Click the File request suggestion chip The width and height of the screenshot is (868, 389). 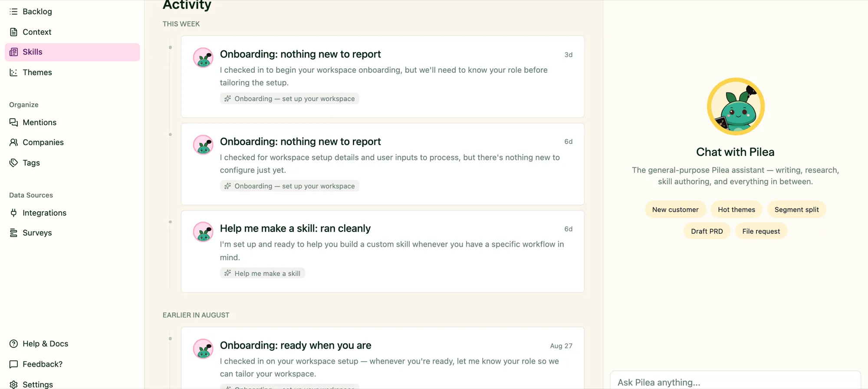(x=761, y=231)
